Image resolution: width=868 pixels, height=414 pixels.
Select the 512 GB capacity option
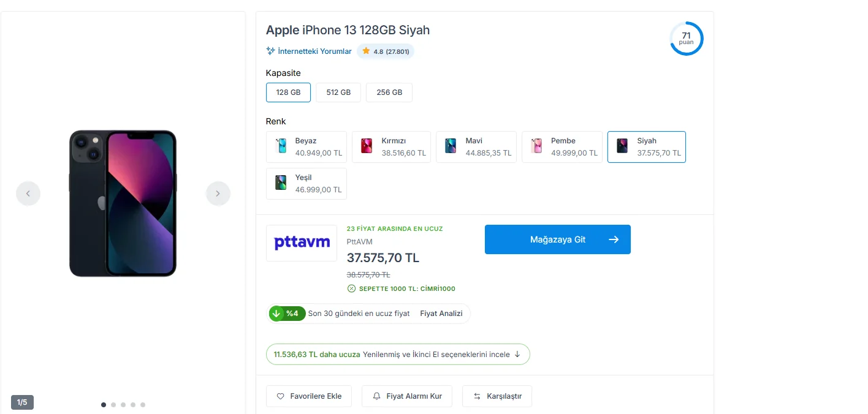[x=338, y=92]
